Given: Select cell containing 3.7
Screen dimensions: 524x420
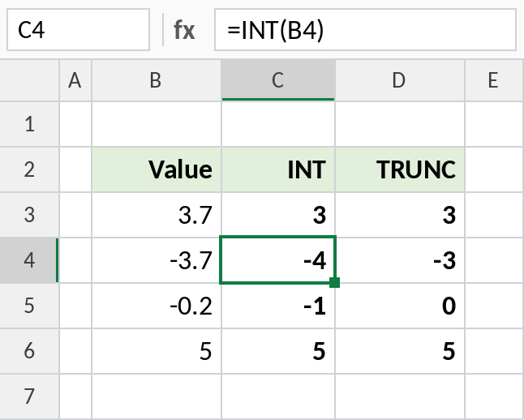Looking at the screenshot, I should (157, 215).
